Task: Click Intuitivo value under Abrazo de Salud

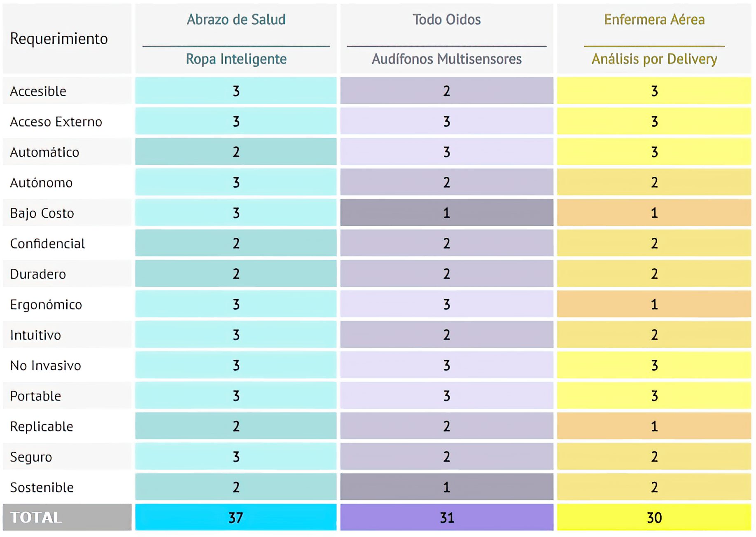Action: coord(236,335)
